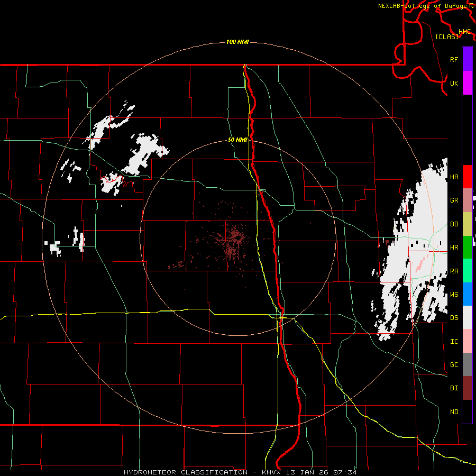Click the purple RF swatch in legend

467,59
